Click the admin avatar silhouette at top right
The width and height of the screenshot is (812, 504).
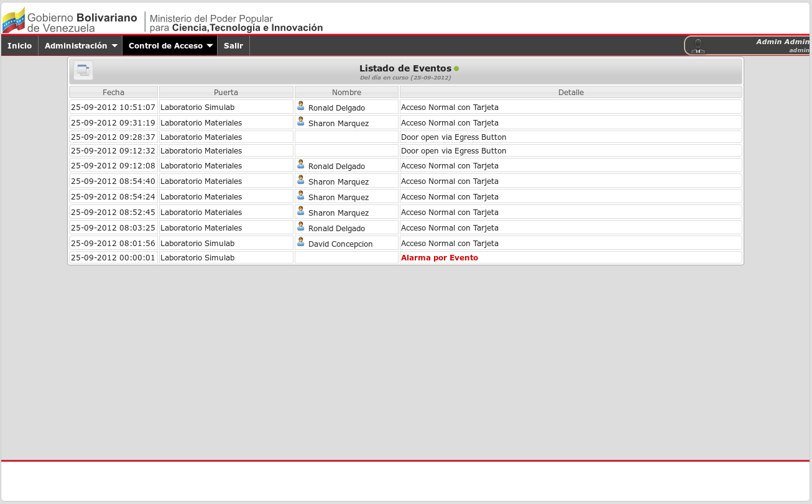click(698, 45)
